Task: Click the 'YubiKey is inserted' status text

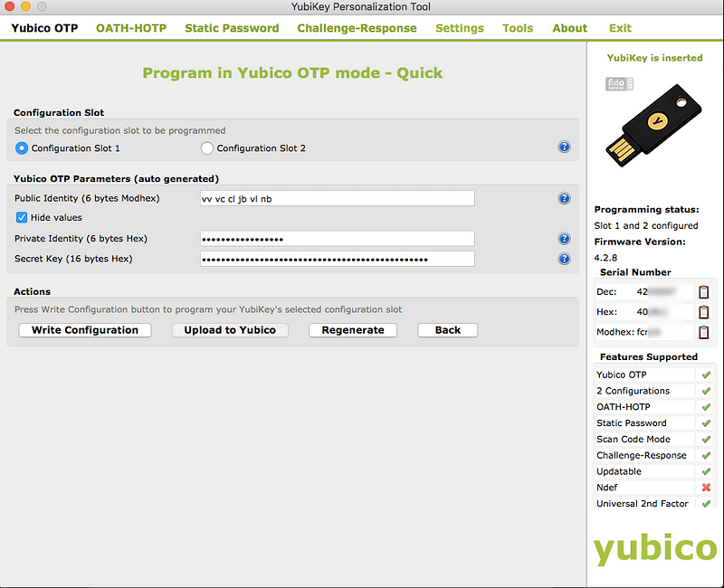Action: tap(654, 58)
